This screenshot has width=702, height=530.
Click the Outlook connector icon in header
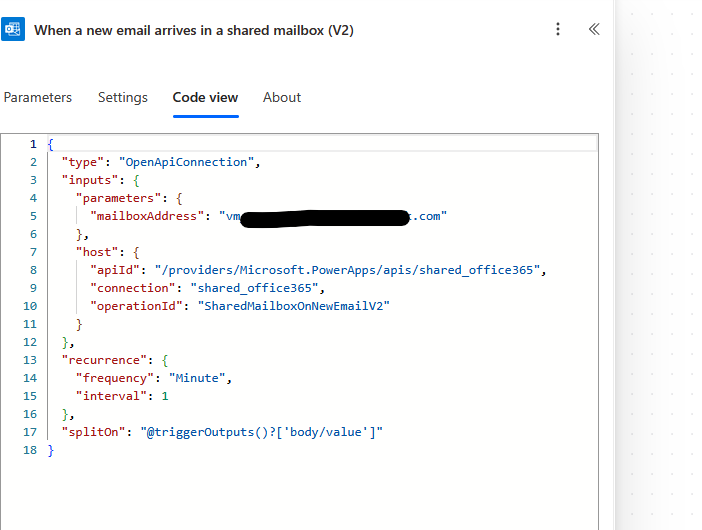point(13,29)
